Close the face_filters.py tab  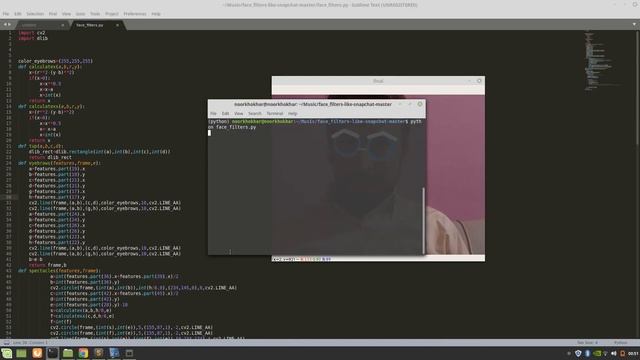tap(117, 25)
